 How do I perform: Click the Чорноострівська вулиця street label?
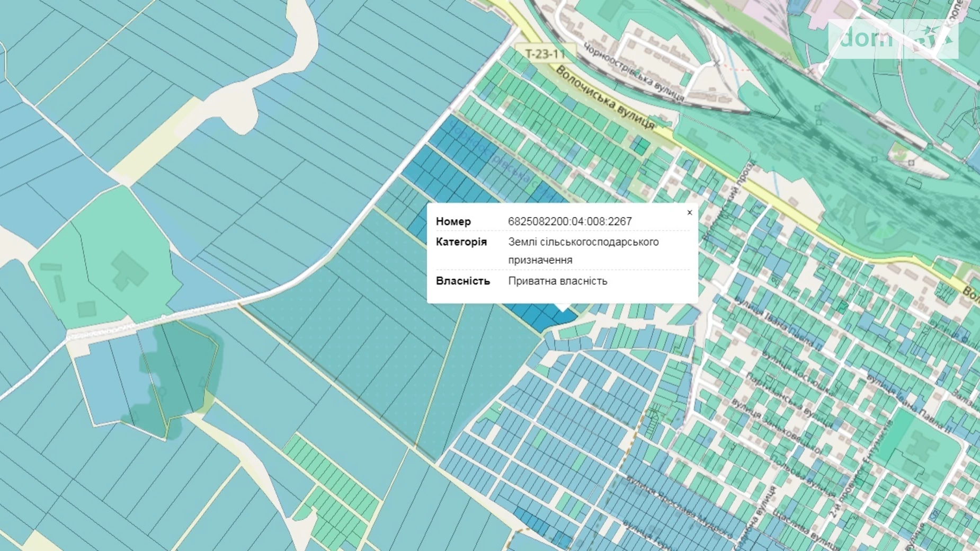(633, 72)
